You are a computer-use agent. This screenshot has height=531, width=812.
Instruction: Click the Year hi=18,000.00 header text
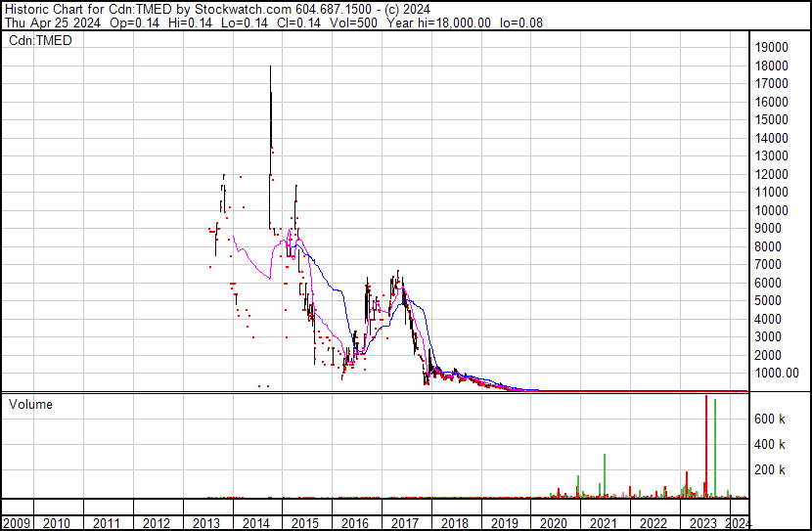click(x=438, y=22)
